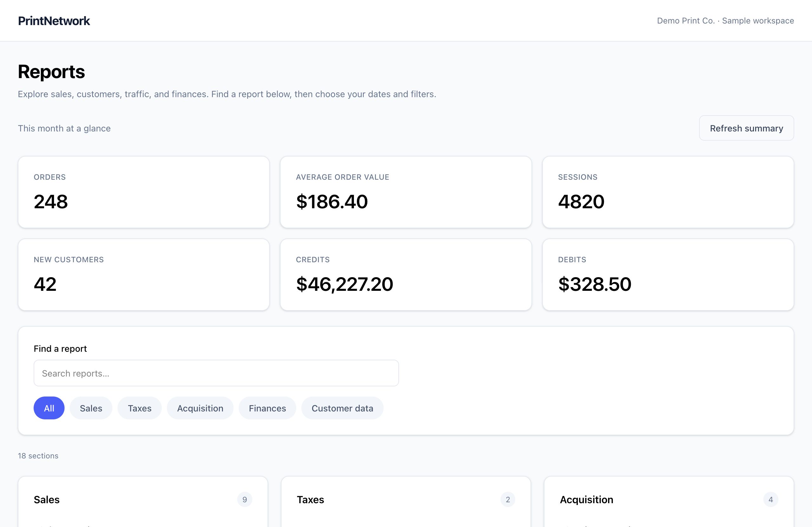The width and height of the screenshot is (812, 527).
Task: Focus the Search reports input field
Action: [216, 373]
